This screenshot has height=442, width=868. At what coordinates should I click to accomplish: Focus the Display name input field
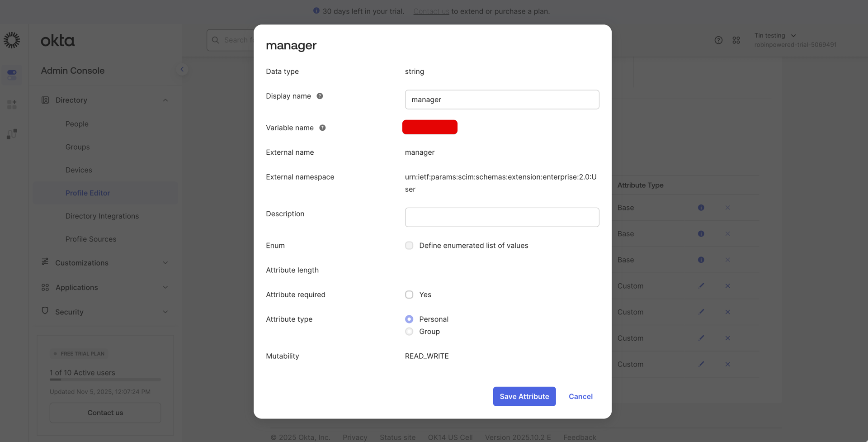click(502, 100)
